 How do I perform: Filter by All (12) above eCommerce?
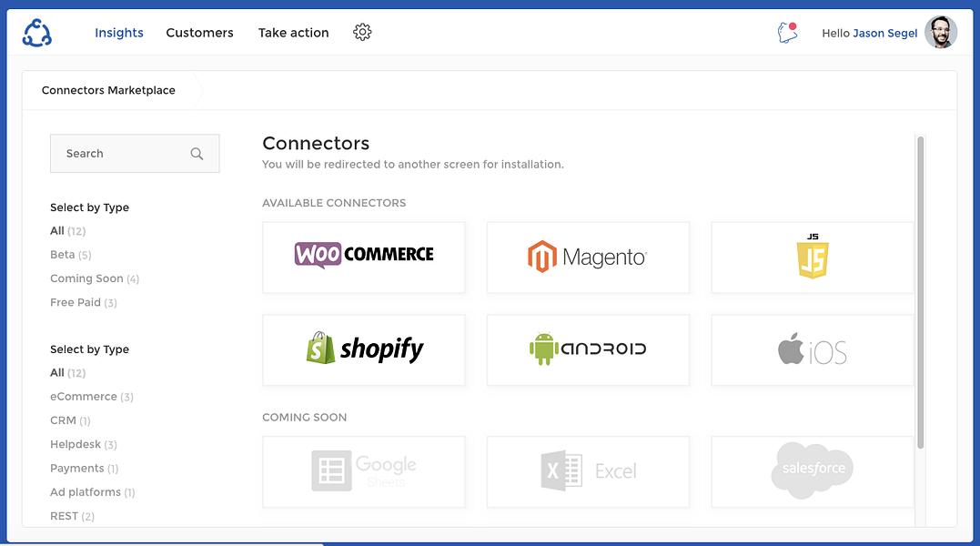click(x=67, y=373)
